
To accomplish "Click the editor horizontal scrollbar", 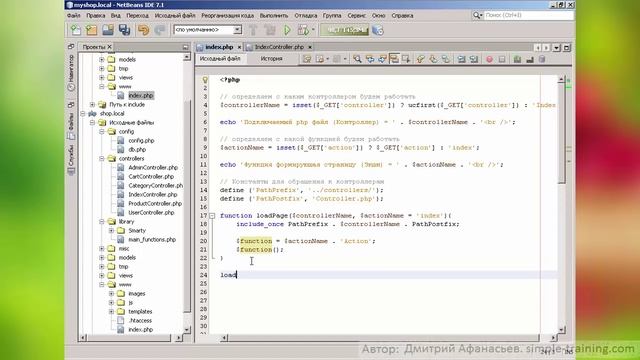I will pos(383,338).
